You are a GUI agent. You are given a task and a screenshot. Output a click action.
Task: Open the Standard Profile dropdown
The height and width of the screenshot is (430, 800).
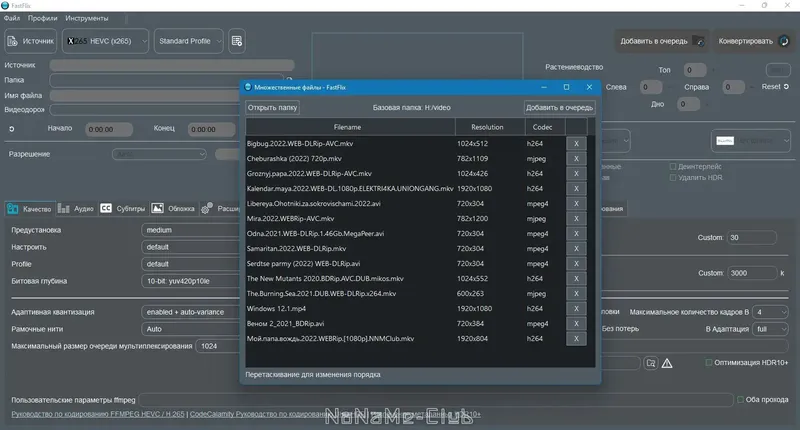[189, 41]
